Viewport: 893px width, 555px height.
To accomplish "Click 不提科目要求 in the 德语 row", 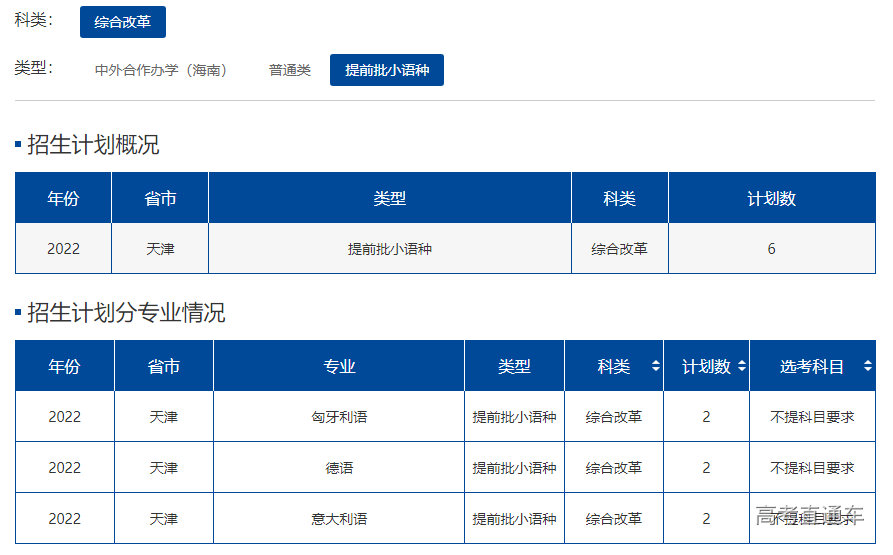I will [812, 468].
